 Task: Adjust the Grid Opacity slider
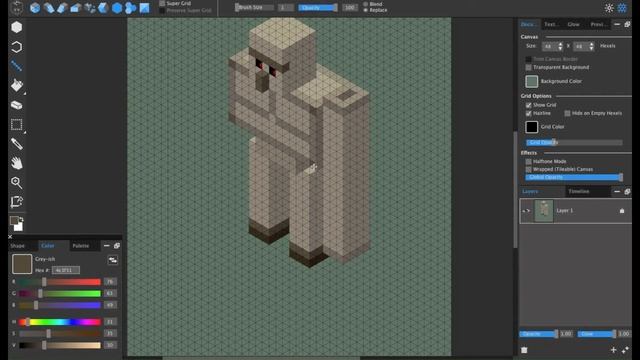[x=574, y=142]
